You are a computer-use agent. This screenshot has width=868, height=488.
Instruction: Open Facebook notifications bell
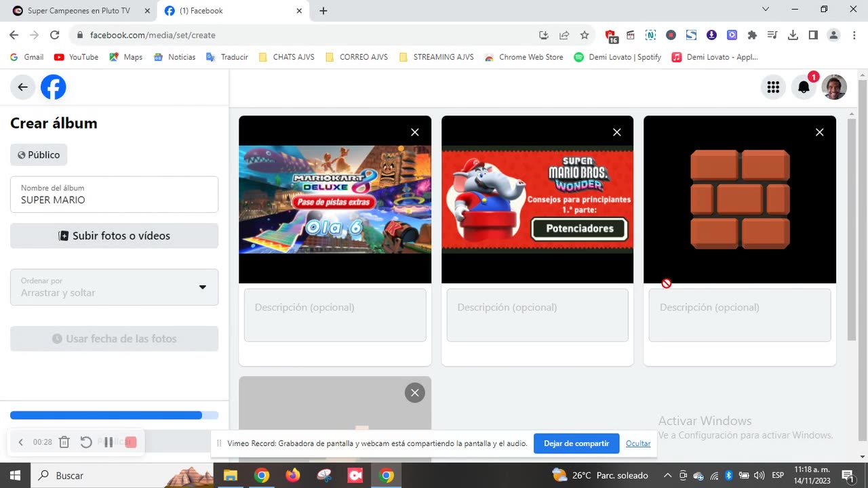coord(804,87)
